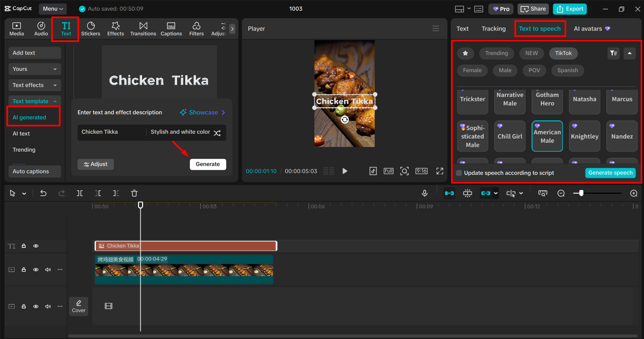Record a voiceover with the microphone icon
644x339 pixels.
tap(425, 193)
